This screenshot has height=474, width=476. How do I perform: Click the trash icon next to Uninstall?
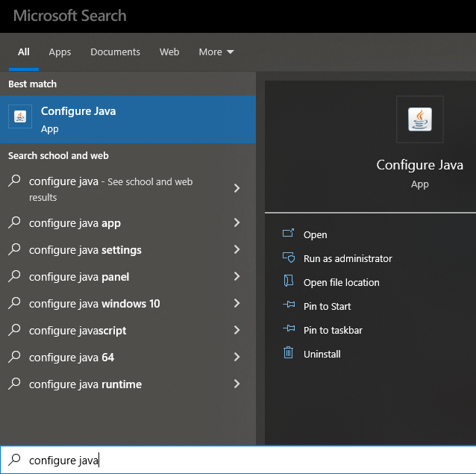click(x=289, y=352)
